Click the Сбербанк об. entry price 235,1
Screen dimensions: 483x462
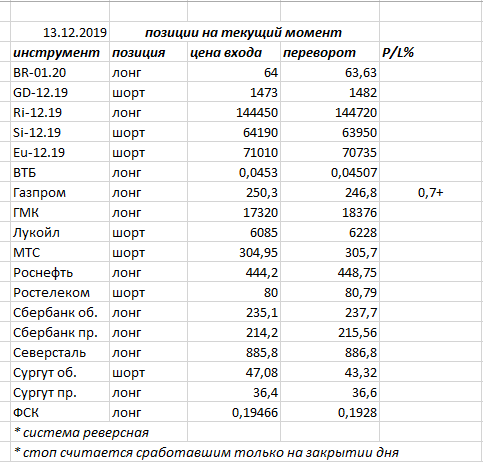tap(234, 312)
